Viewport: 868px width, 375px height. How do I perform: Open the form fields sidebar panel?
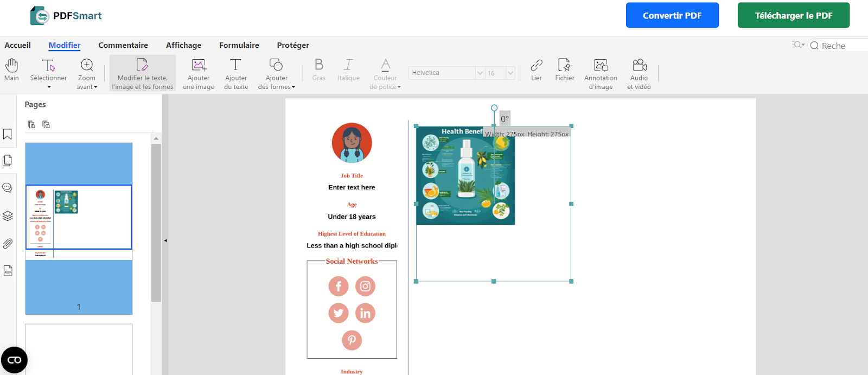click(x=8, y=270)
